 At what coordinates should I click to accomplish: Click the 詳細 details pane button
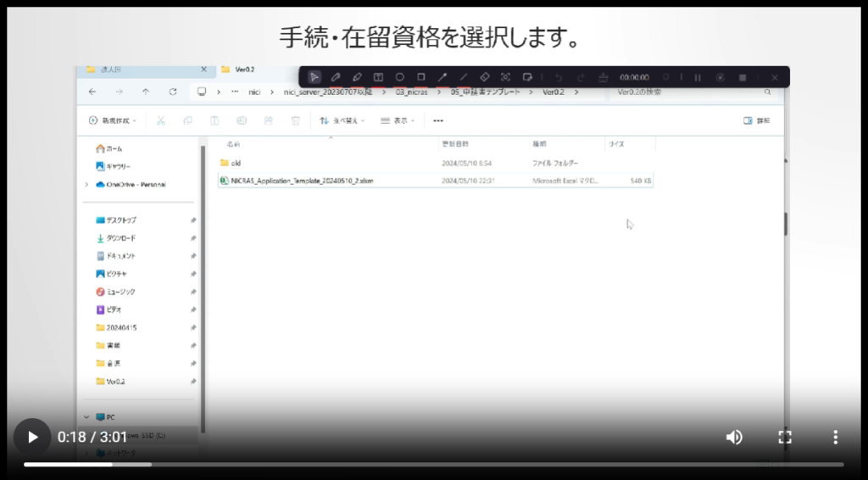coord(757,120)
